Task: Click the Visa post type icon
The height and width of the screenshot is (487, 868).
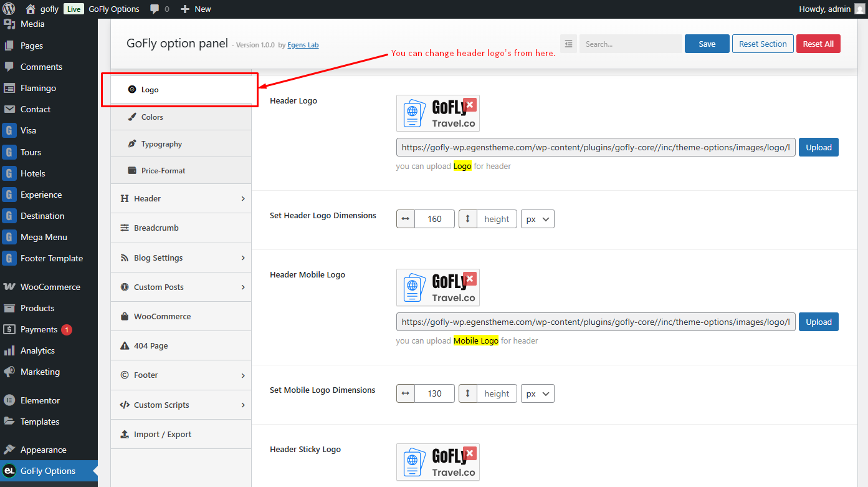Action: (9, 130)
